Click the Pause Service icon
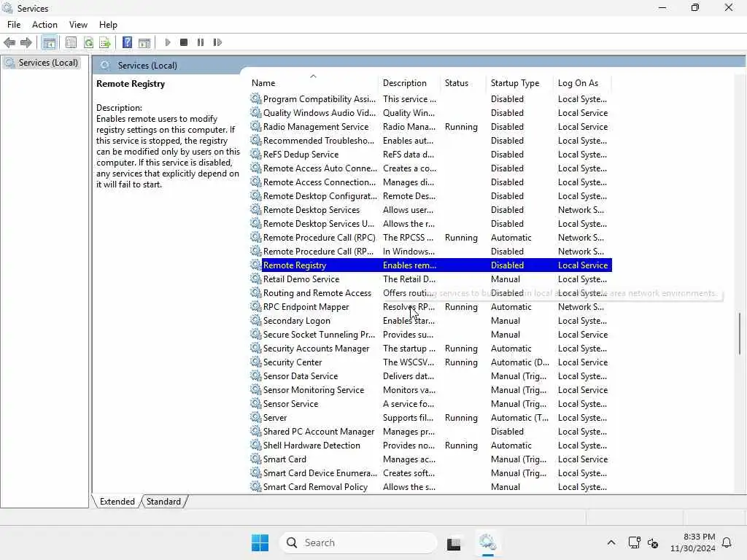The image size is (747, 560). 201,42
